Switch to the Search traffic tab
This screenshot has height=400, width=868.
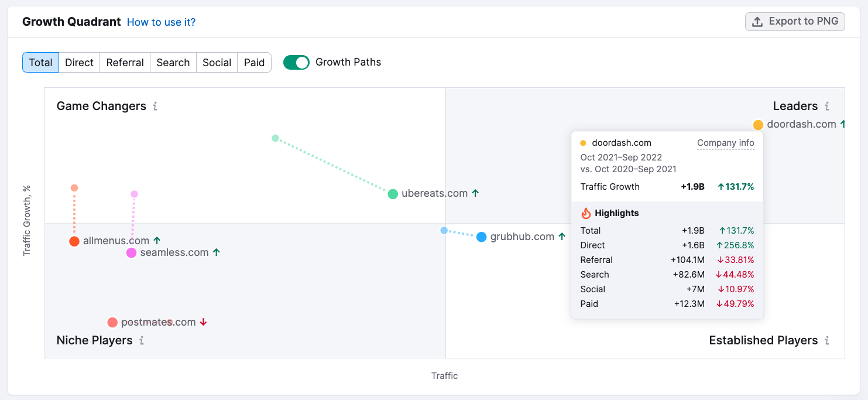[x=173, y=63]
